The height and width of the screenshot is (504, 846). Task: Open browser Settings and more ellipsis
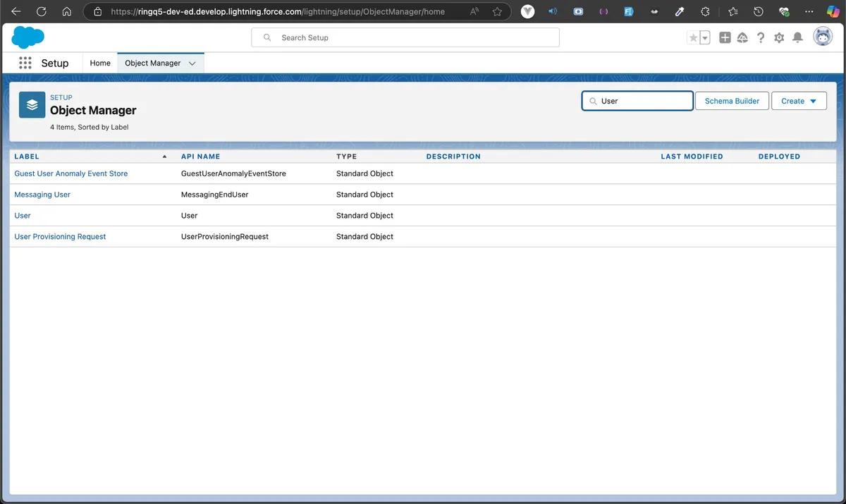809,11
